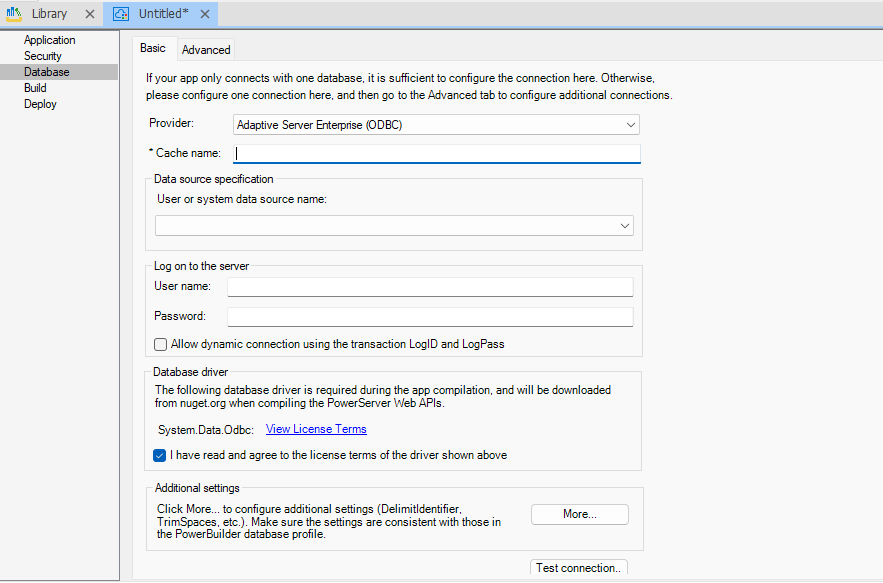
Task: Click the Test connection button
Action: click(578, 568)
